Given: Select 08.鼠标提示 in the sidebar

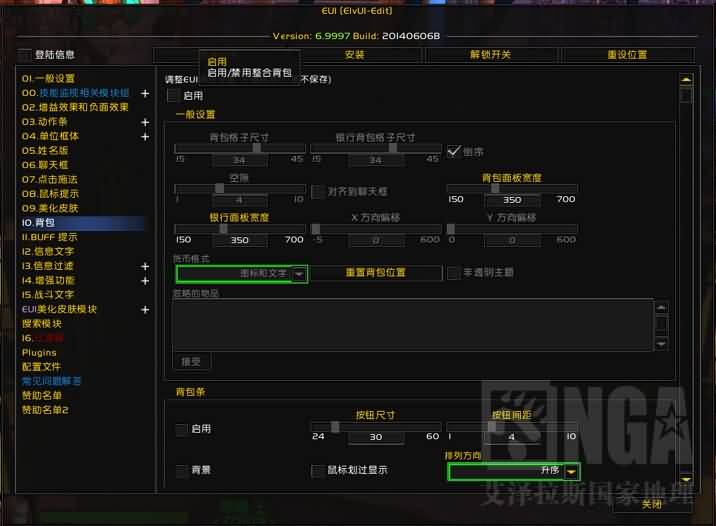Looking at the screenshot, I should (50, 194).
